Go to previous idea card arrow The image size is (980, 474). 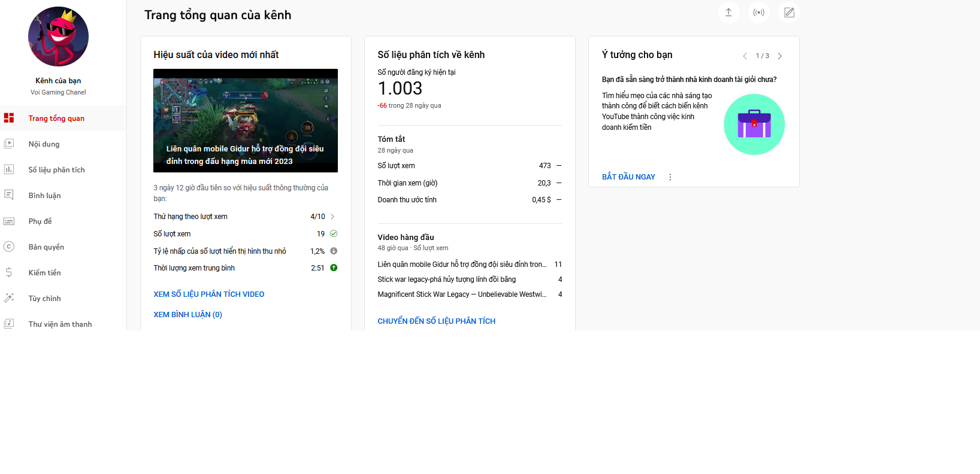tap(745, 56)
